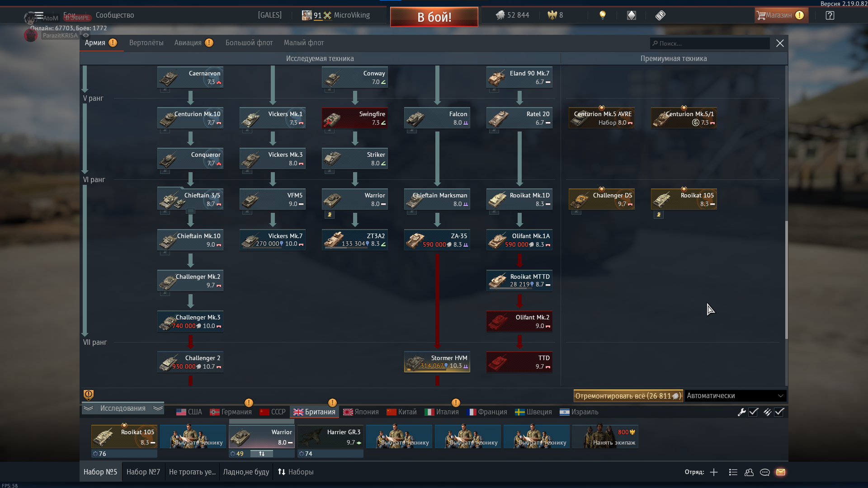Click the golden eagles balance 8

555,15
